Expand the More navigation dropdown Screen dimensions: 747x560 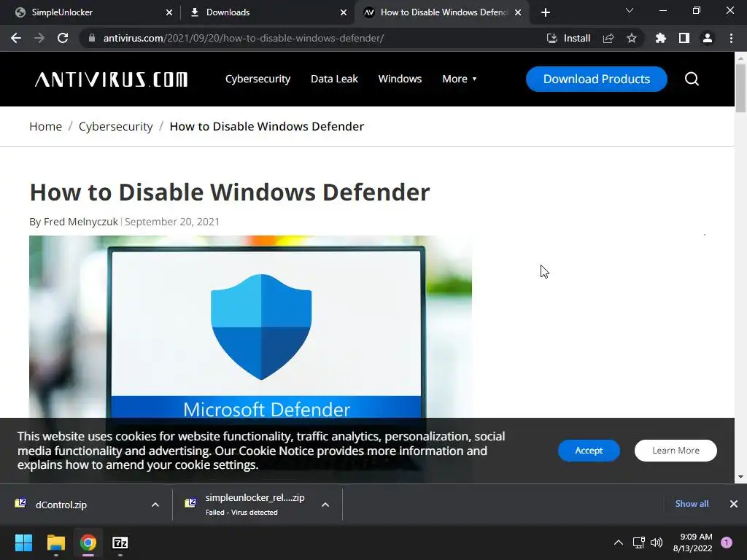[460, 79]
